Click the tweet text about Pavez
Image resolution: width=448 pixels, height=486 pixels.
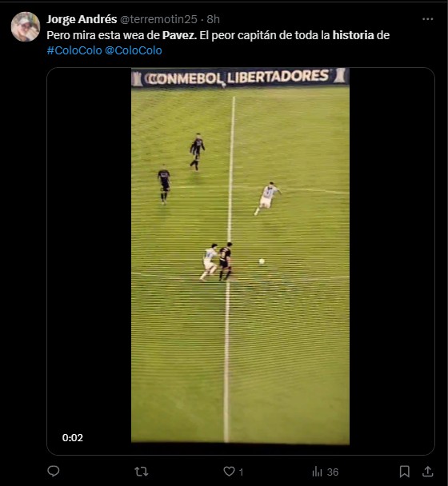click(218, 43)
